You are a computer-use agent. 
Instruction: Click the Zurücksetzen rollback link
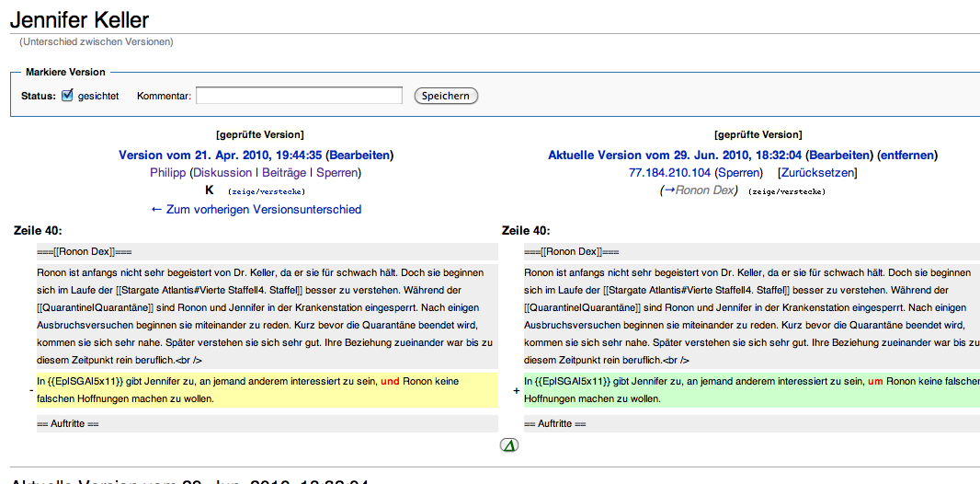(x=817, y=173)
